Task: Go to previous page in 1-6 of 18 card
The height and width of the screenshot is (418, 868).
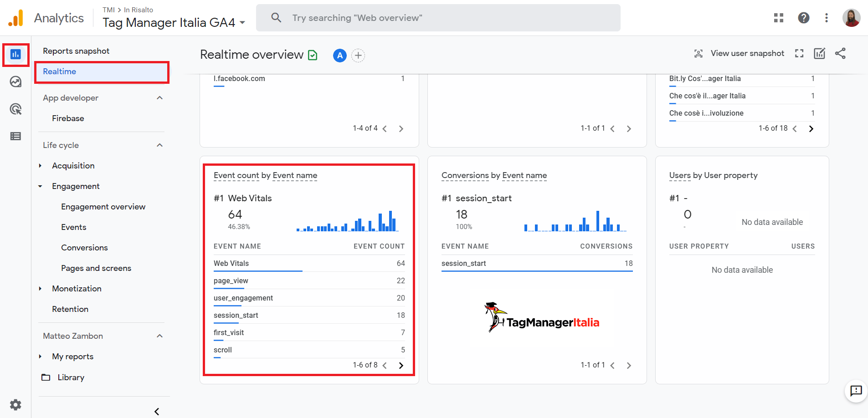Action: [795, 129]
